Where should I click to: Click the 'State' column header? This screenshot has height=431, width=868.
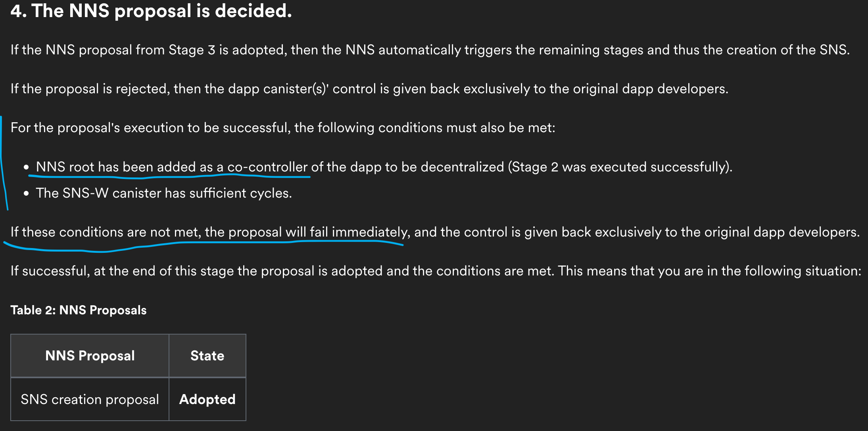(207, 356)
